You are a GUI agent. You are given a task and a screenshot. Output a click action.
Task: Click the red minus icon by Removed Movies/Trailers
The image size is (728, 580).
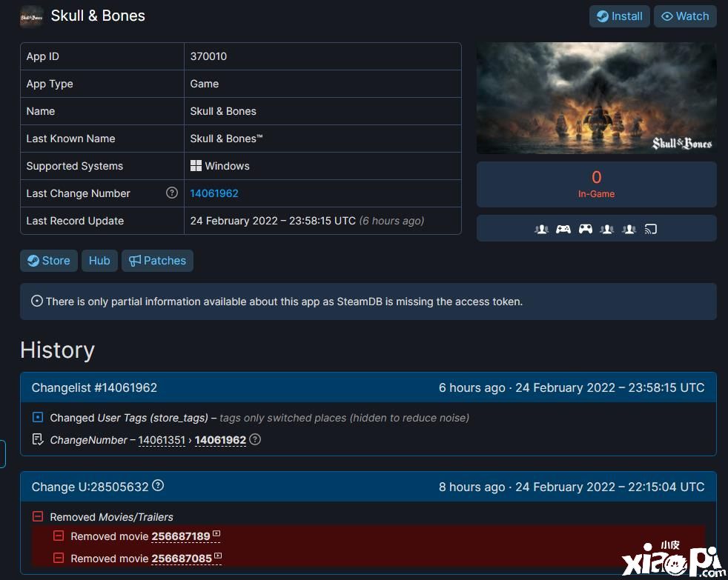(38, 516)
